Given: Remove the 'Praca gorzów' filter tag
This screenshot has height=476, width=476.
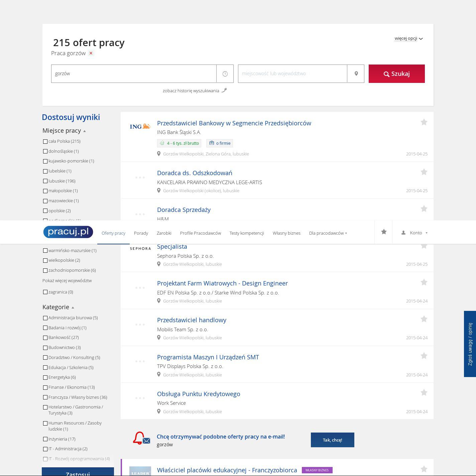Looking at the screenshot, I should pos(91,53).
